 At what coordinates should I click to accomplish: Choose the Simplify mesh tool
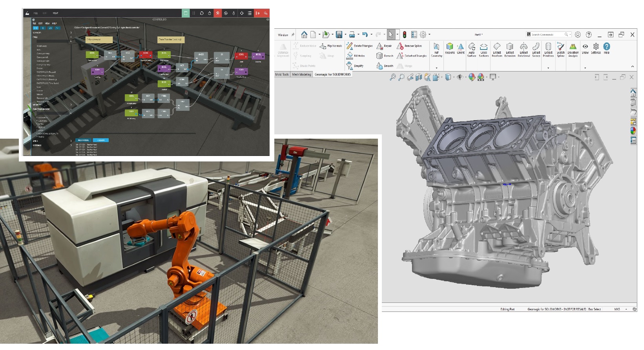click(x=350, y=66)
